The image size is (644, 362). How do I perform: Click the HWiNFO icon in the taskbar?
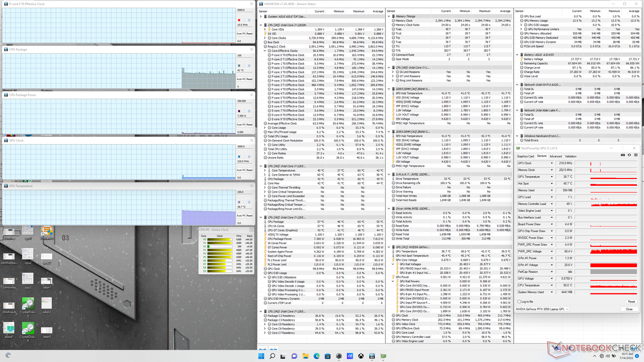click(x=372, y=356)
